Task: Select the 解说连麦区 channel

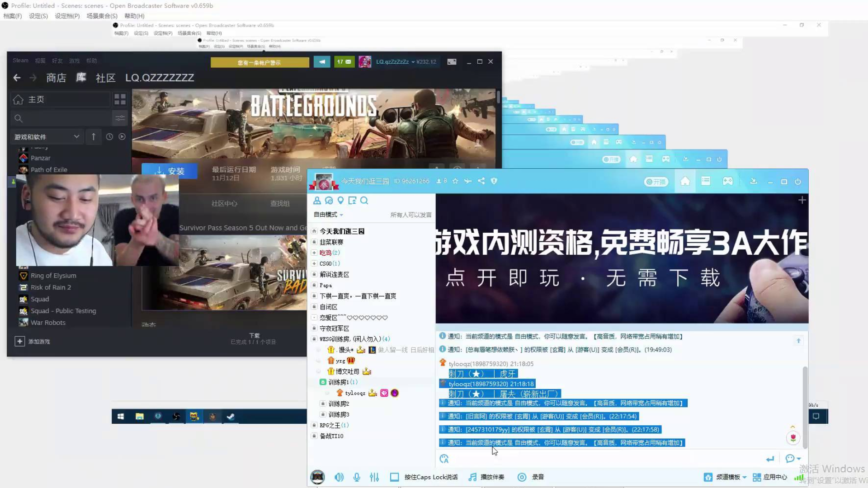Action: click(x=334, y=275)
